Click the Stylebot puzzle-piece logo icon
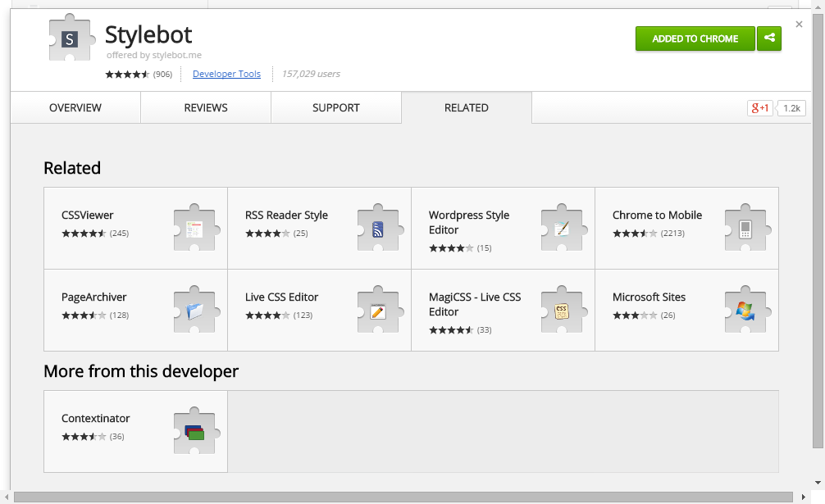 (x=72, y=38)
